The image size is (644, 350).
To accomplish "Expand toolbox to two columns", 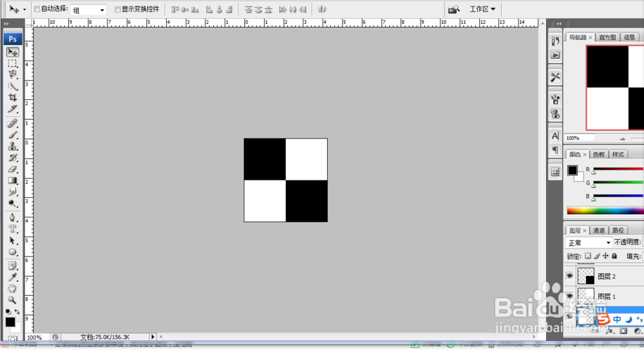I will [x=6, y=24].
